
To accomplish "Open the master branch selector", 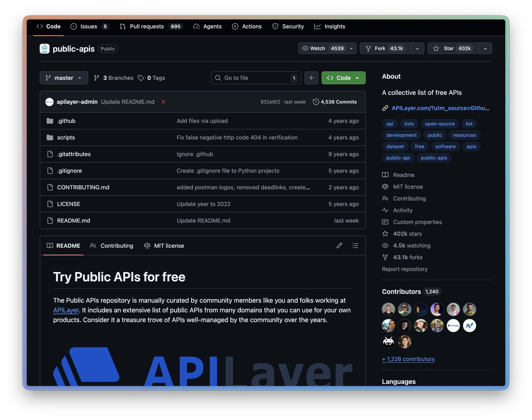I will click(64, 78).
